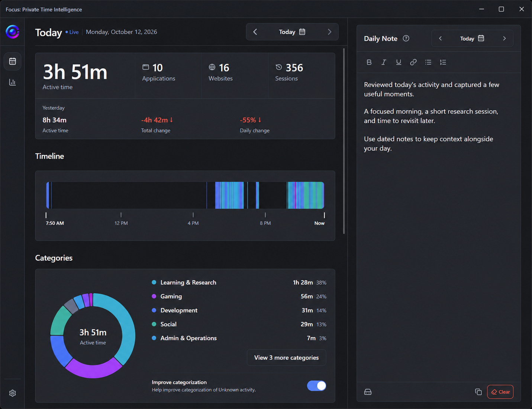Viewport: 532px width, 409px height.
Task: Select the Admin & Operations category row
Action: click(239, 338)
